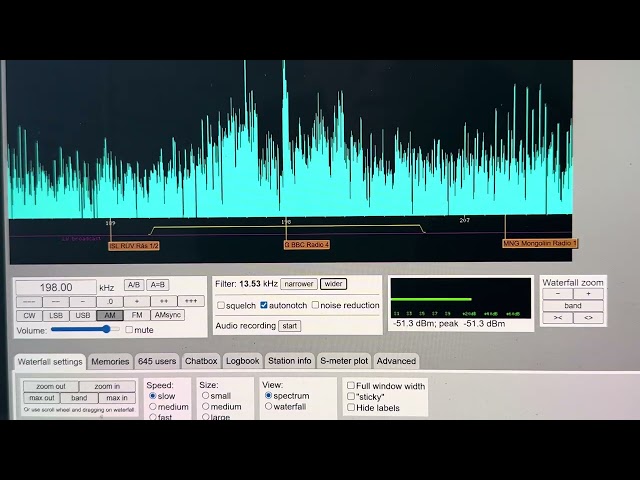640x480 pixels.
Task: Zoom in waterfall with the plus button
Action: (x=588, y=294)
